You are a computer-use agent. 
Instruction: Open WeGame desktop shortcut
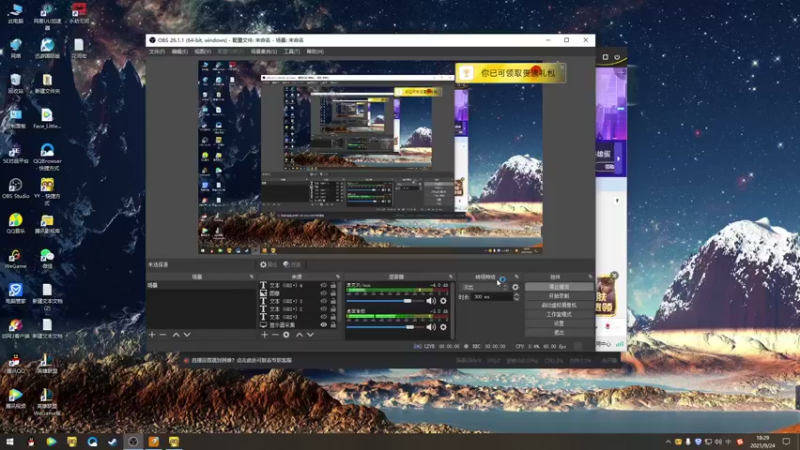[15, 259]
